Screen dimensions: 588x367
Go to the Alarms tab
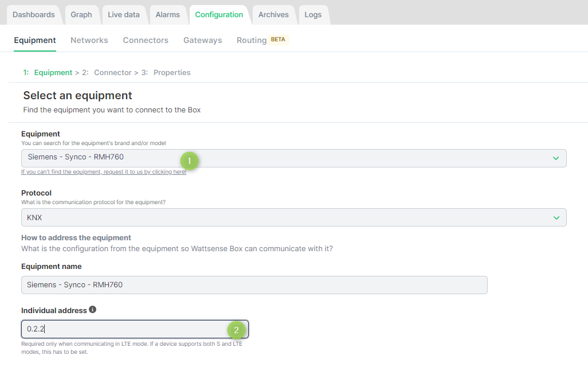pos(167,15)
